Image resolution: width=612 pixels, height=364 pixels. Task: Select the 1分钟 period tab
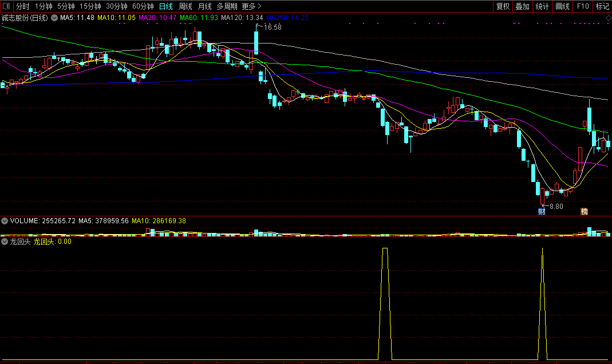[x=44, y=6]
